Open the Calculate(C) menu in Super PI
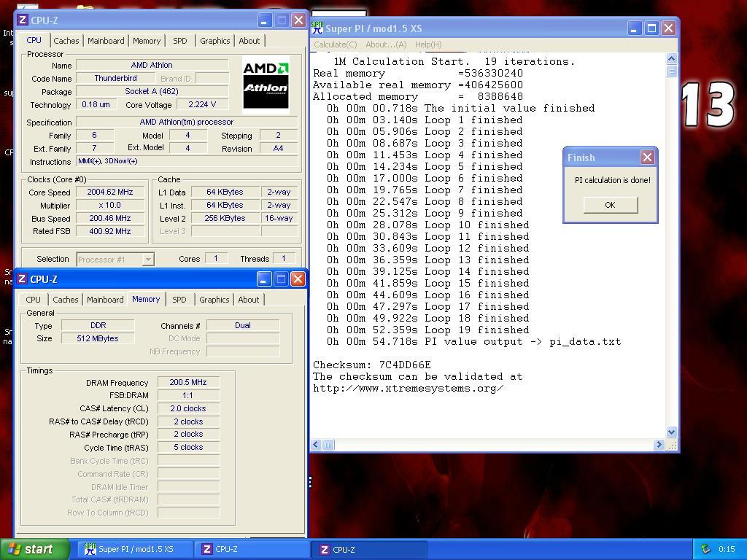Image resolution: width=747 pixels, height=560 pixels. click(336, 44)
